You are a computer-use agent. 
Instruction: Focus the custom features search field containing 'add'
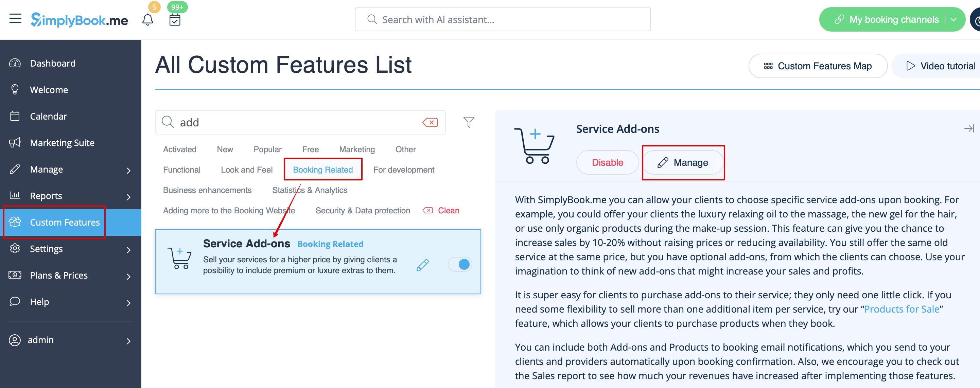[300, 122]
